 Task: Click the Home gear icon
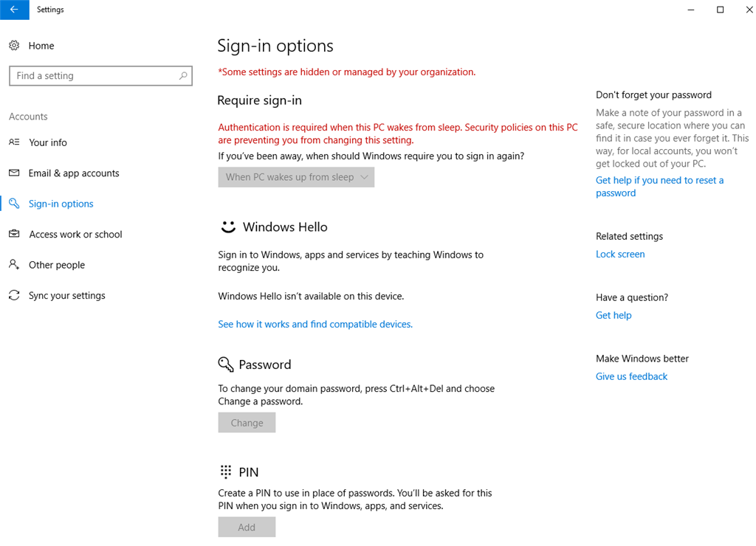click(13, 45)
